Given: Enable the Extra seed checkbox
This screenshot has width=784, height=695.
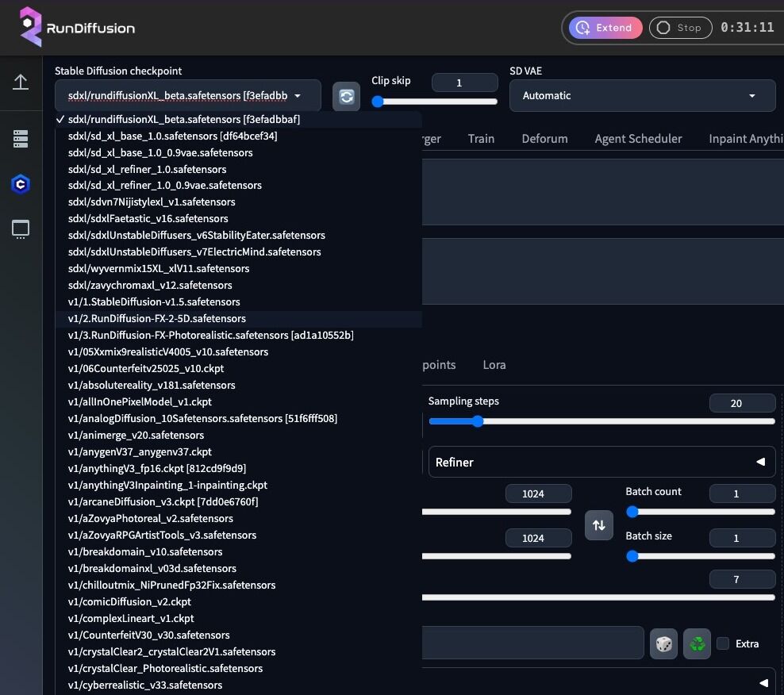Looking at the screenshot, I should [x=723, y=643].
